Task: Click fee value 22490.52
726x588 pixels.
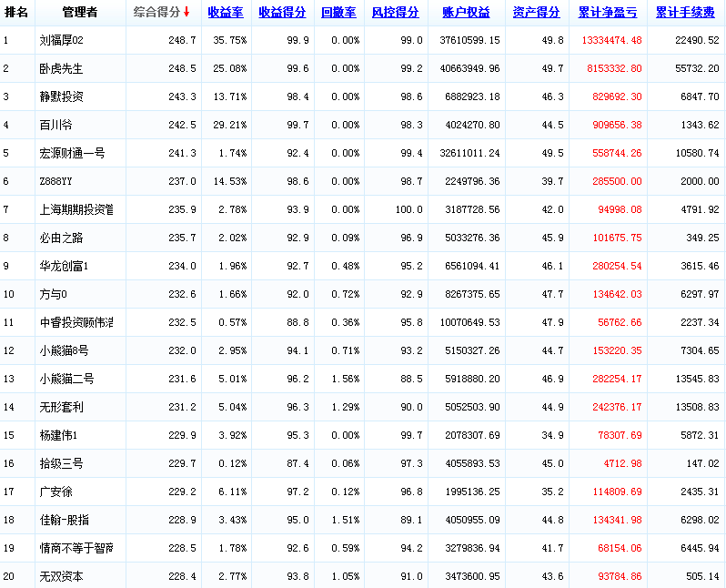Action: pyautogui.click(x=697, y=40)
